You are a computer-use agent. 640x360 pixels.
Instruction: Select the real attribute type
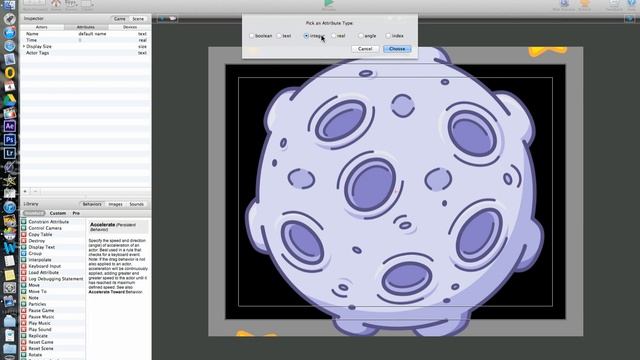pyautogui.click(x=333, y=36)
